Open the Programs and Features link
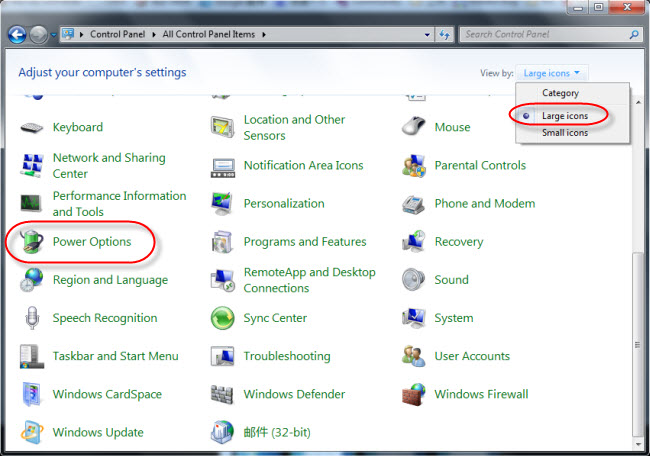Image resolution: width=650 pixels, height=456 pixels. click(x=305, y=242)
